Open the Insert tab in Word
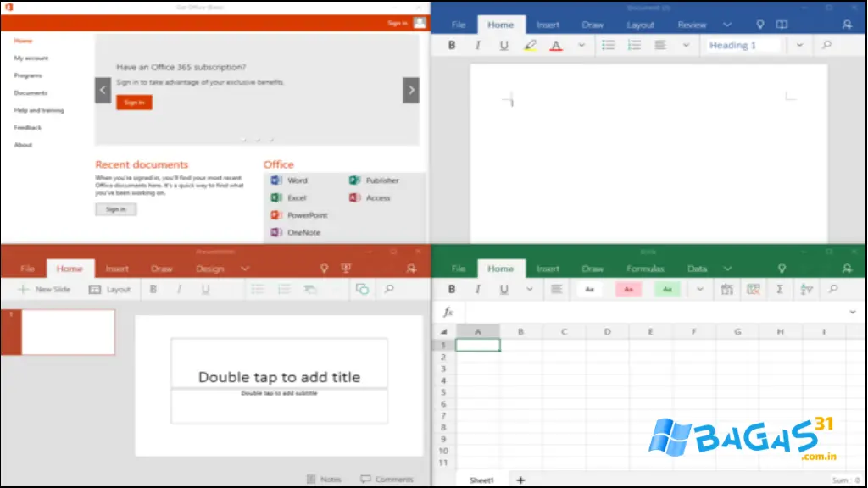 (x=548, y=25)
